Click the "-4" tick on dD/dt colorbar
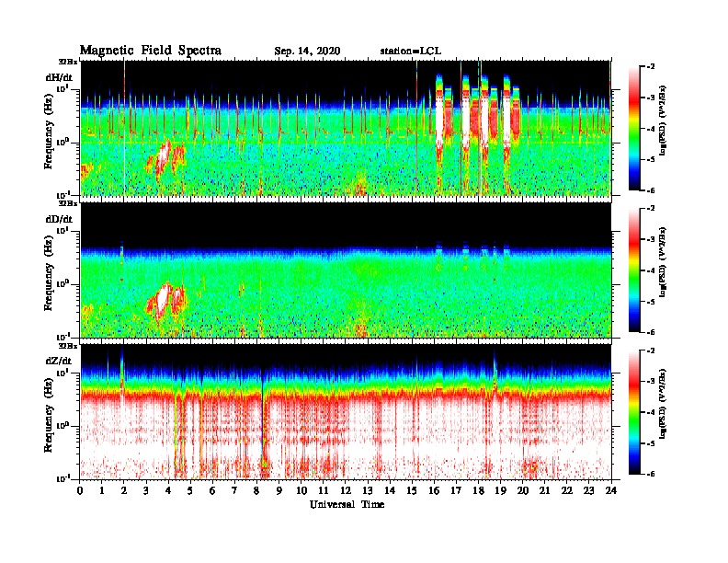Viewport: 728px width, 563px height. click(x=650, y=270)
